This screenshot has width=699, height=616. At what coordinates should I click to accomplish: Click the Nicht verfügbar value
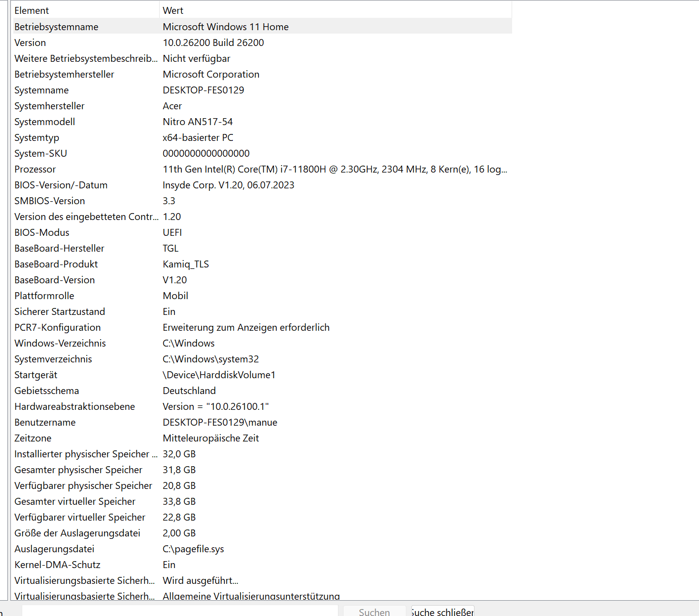click(x=197, y=58)
